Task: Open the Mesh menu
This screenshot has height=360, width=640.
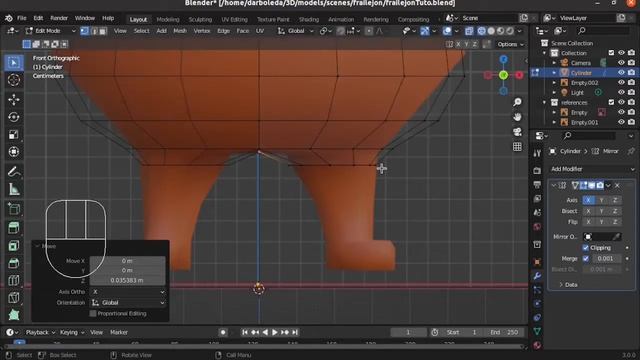Action: (x=180, y=31)
